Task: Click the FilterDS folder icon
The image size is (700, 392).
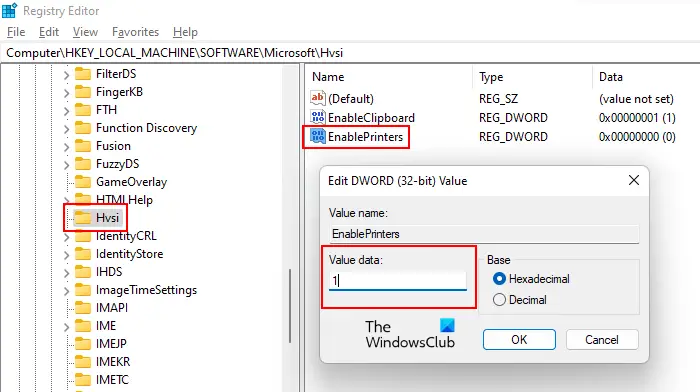Action: pyautogui.click(x=83, y=74)
